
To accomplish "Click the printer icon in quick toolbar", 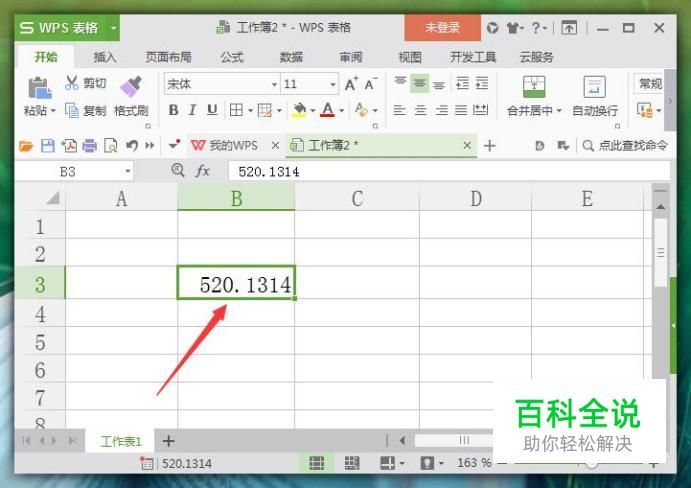I will click(x=89, y=145).
